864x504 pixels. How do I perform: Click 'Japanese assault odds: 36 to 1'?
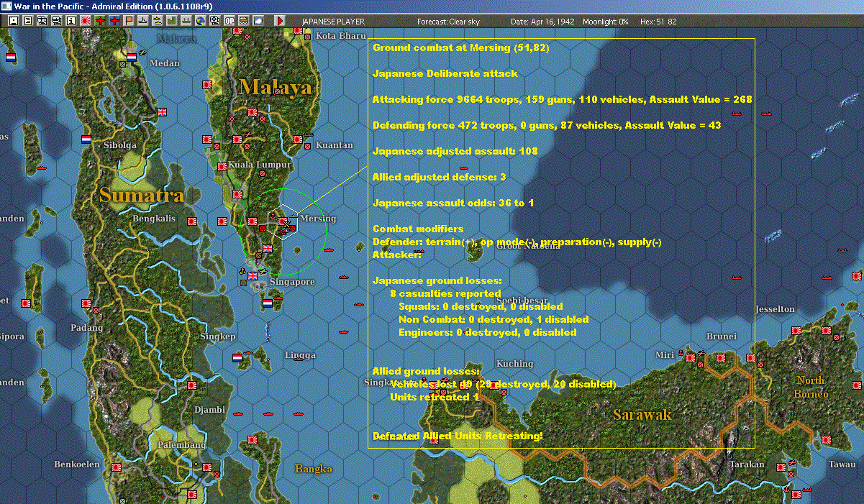point(453,203)
